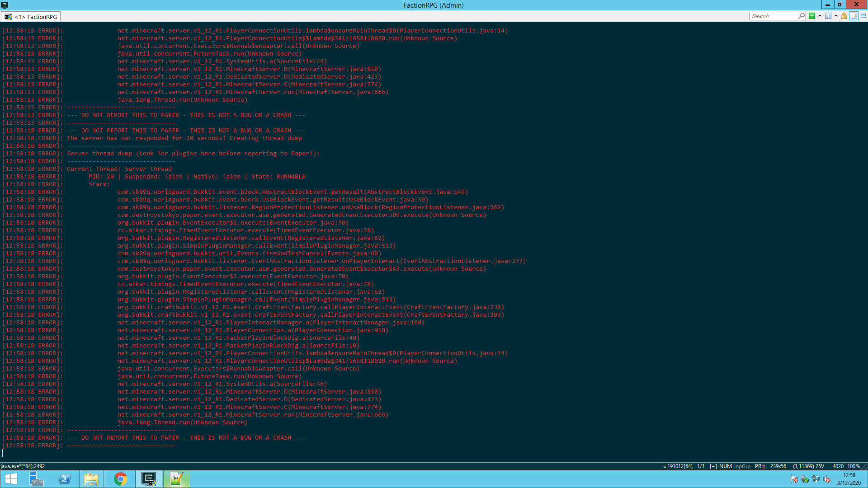Click the PRI priority selector in status bar
Viewport: 868px width, 488px height.
[x=759, y=466]
